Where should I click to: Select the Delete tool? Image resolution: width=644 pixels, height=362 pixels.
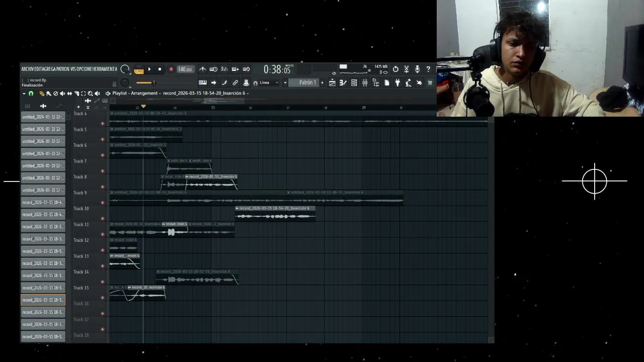pyautogui.click(x=55, y=94)
